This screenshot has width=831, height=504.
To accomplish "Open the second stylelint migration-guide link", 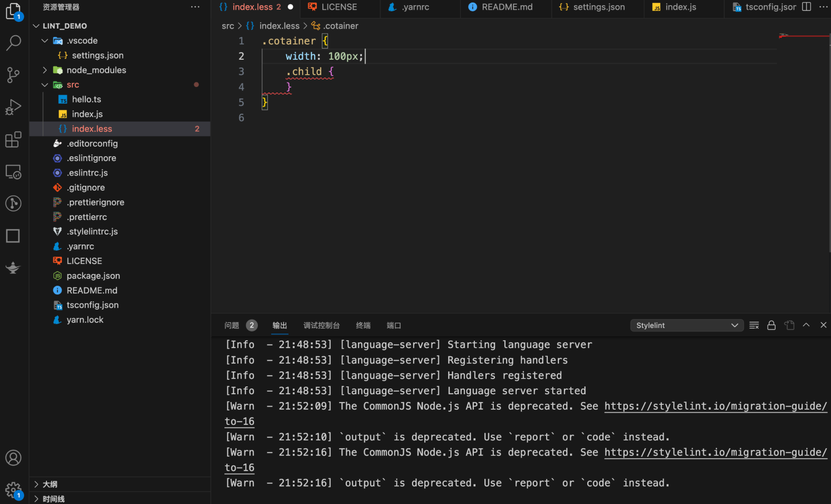I will (715, 453).
